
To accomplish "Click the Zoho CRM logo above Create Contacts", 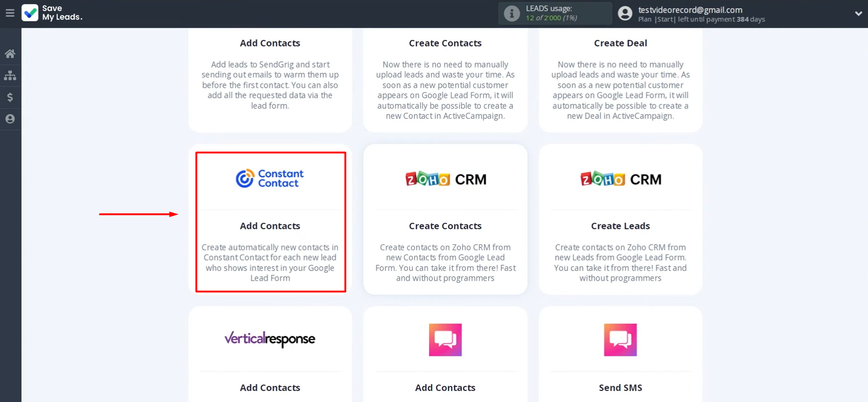I will [446, 179].
